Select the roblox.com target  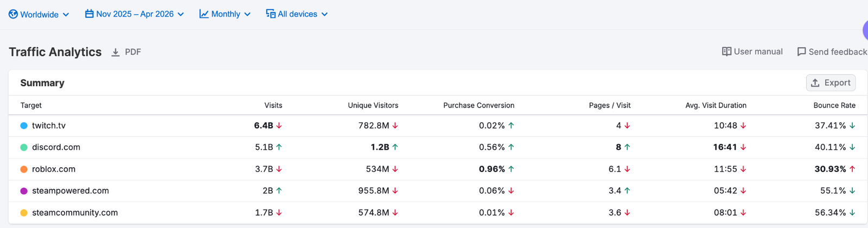coord(54,169)
